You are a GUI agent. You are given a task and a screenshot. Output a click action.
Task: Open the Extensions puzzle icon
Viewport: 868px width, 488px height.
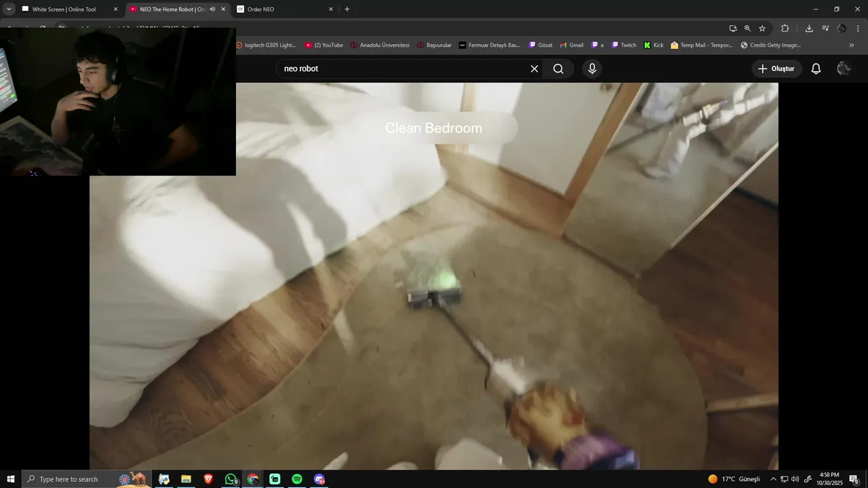785,28
